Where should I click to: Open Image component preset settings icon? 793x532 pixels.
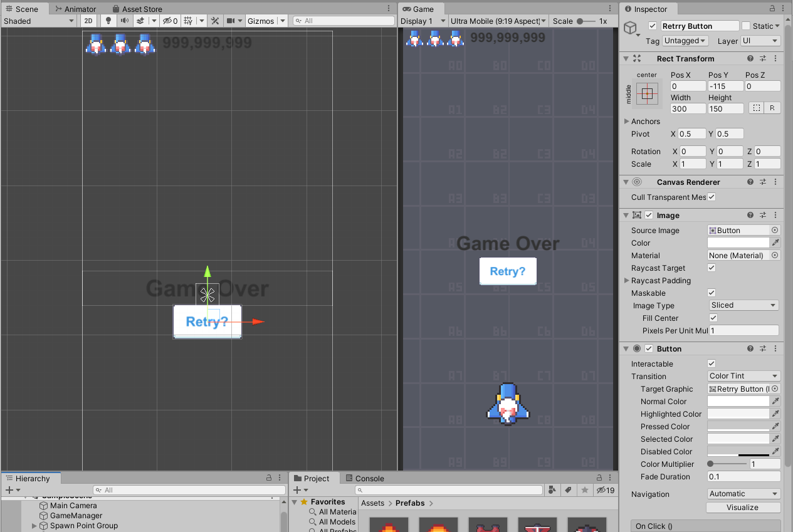(763, 215)
